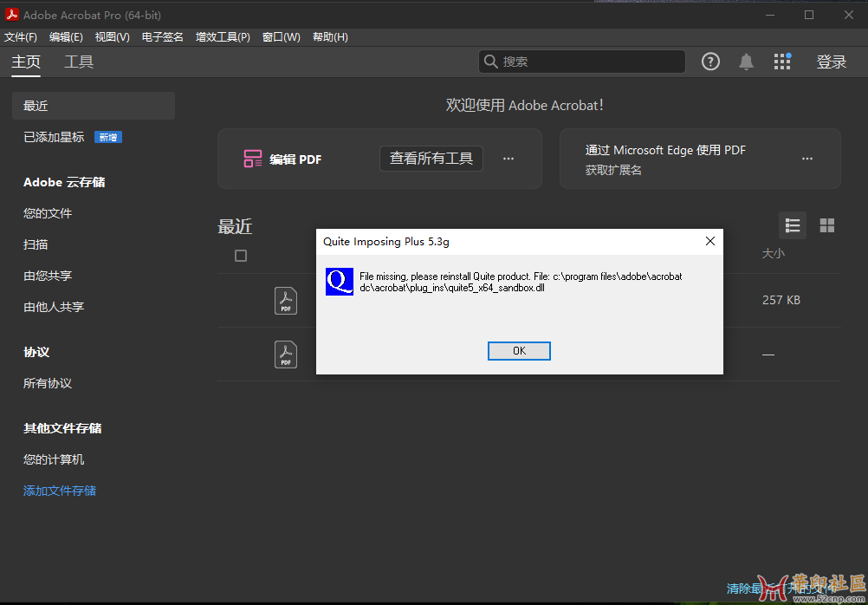Open the apps grid icon
Viewport: 868px width, 605px height.
(782, 62)
